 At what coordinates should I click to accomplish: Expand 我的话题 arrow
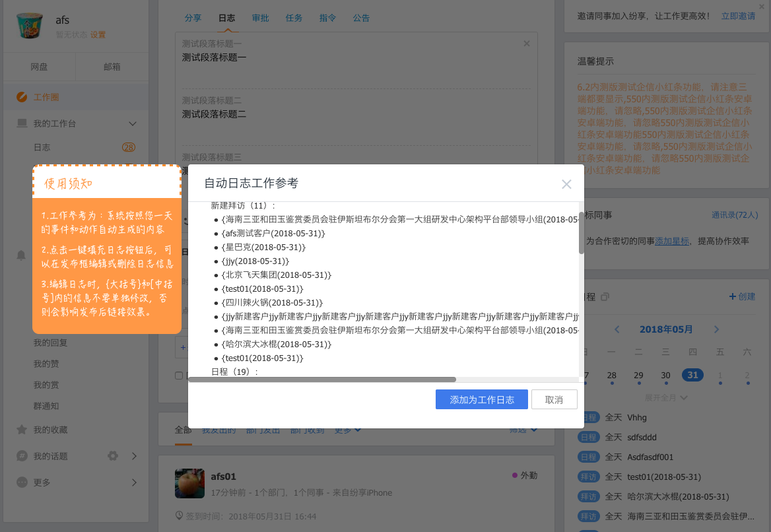[x=134, y=456]
